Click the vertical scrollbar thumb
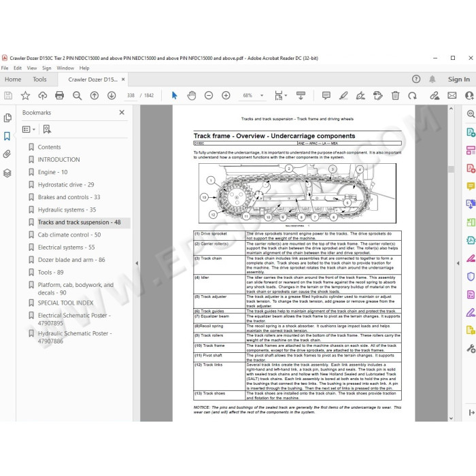The width and height of the screenshot is (476, 476). pos(451,169)
